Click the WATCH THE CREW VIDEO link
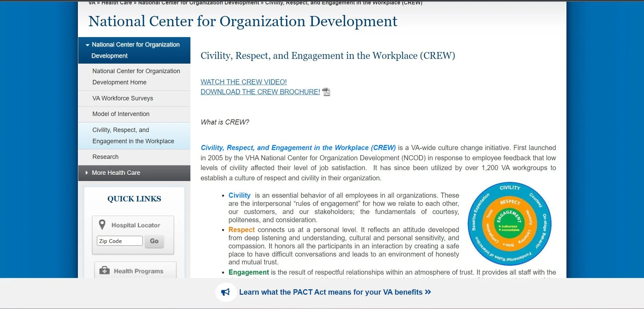 click(x=243, y=82)
